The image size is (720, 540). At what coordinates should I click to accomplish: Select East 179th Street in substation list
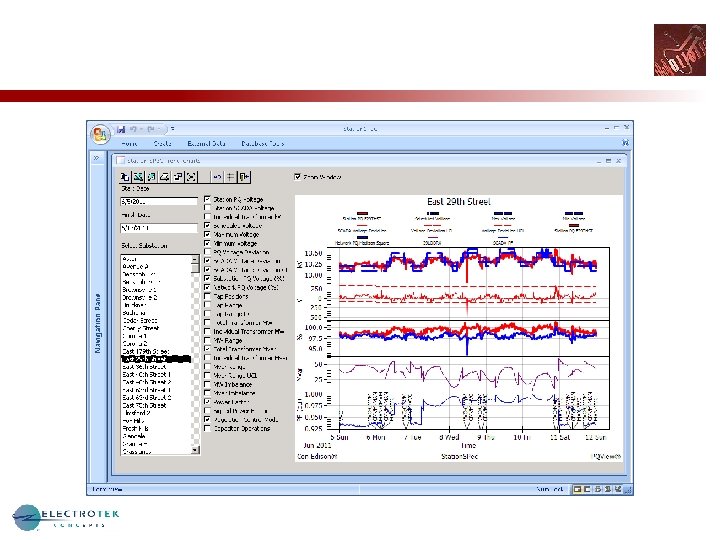pyautogui.click(x=156, y=351)
